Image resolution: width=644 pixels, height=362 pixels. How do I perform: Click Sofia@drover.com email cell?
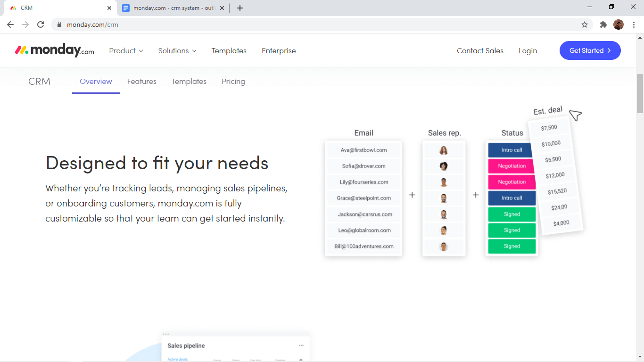coord(363,166)
